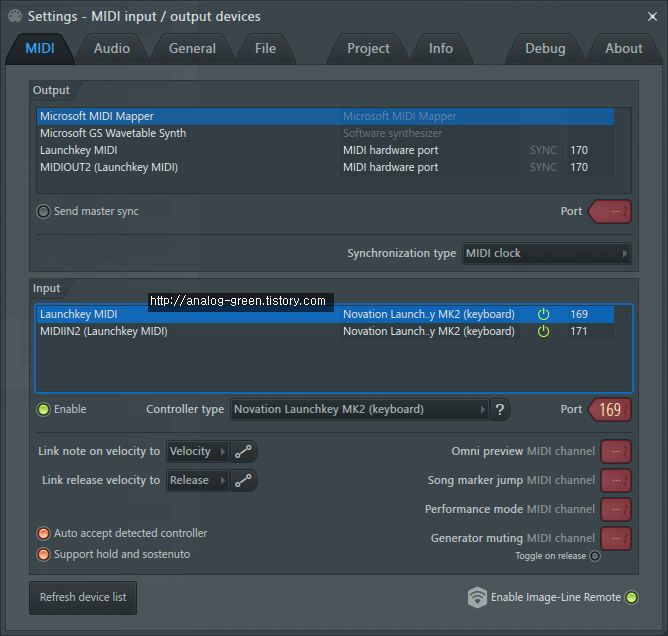Click Song marker jump MIDI channel field
Screen dimensions: 668x636
pos(616,481)
